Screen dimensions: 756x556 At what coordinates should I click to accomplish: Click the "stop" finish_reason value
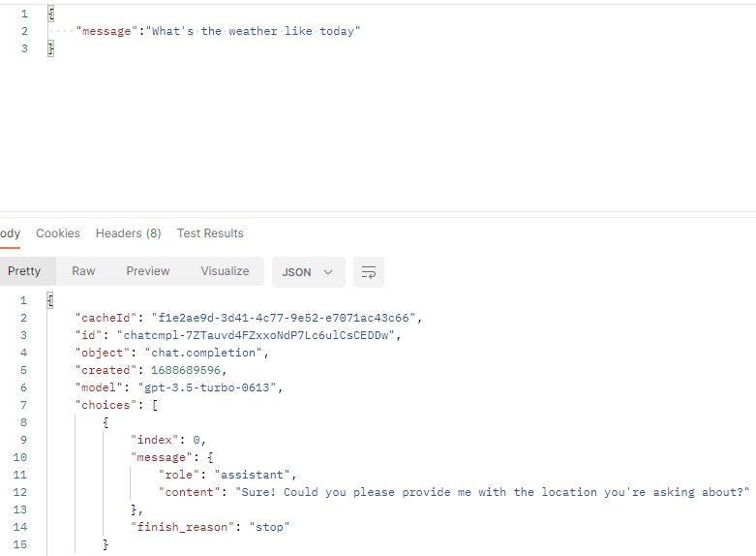pyautogui.click(x=269, y=527)
